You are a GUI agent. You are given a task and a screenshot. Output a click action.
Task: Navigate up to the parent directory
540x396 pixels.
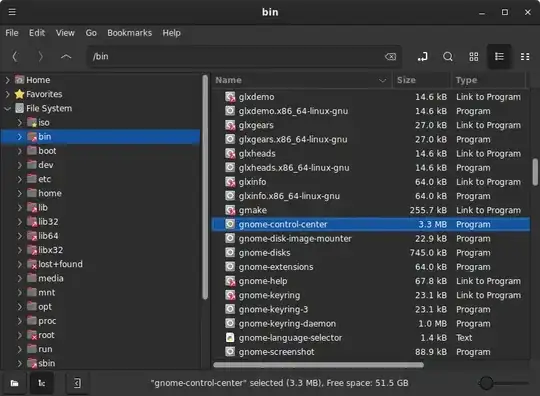pyautogui.click(x=66, y=56)
